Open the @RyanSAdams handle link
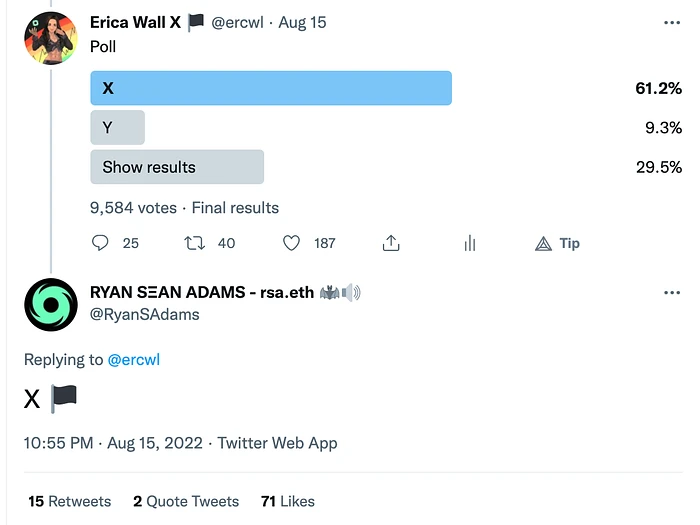Screen dimensions: 700x525 click(x=144, y=315)
